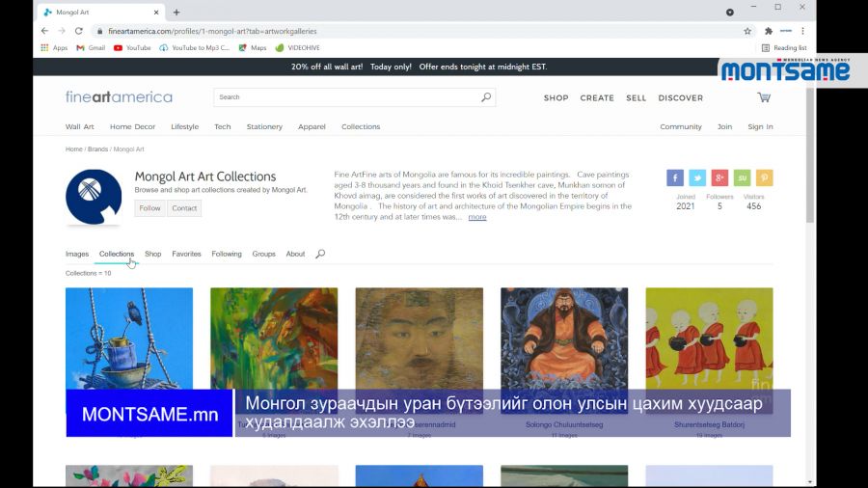Share profile on Google Plus
This screenshot has height=488, width=868.
pos(719,177)
